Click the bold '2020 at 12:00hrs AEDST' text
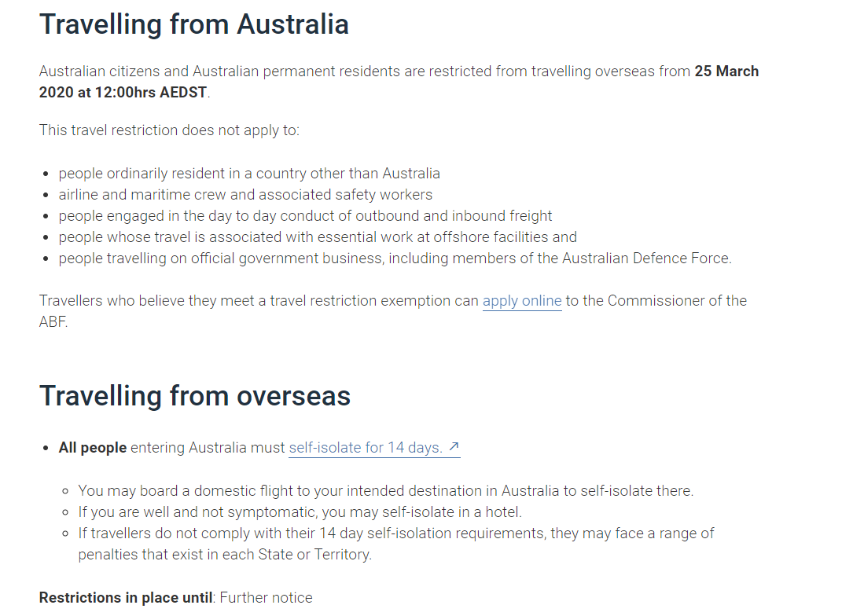The width and height of the screenshot is (842, 616). pyautogui.click(x=123, y=92)
